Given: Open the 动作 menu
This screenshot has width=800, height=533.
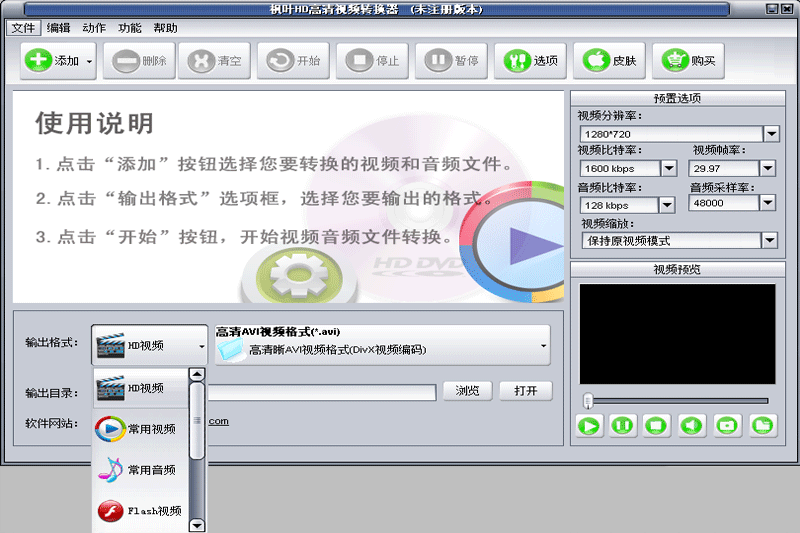Looking at the screenshot, I should pyautogui.click(x=94, y=28).
